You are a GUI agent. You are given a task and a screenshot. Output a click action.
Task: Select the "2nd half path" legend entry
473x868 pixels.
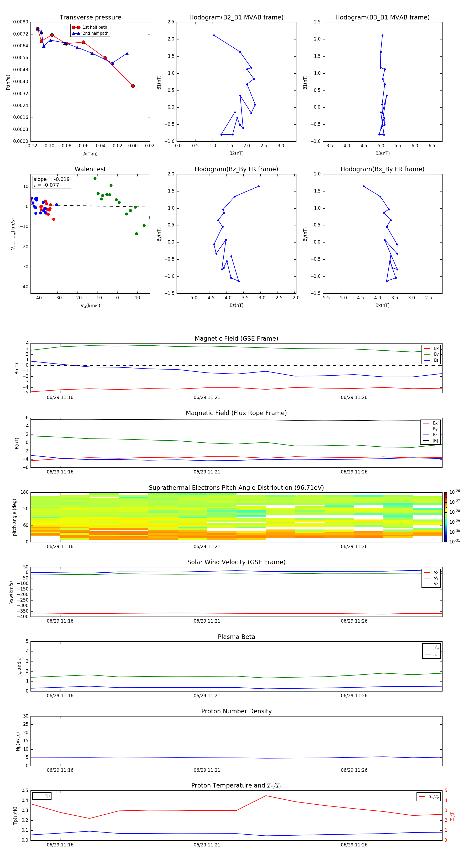pos(90,33)
